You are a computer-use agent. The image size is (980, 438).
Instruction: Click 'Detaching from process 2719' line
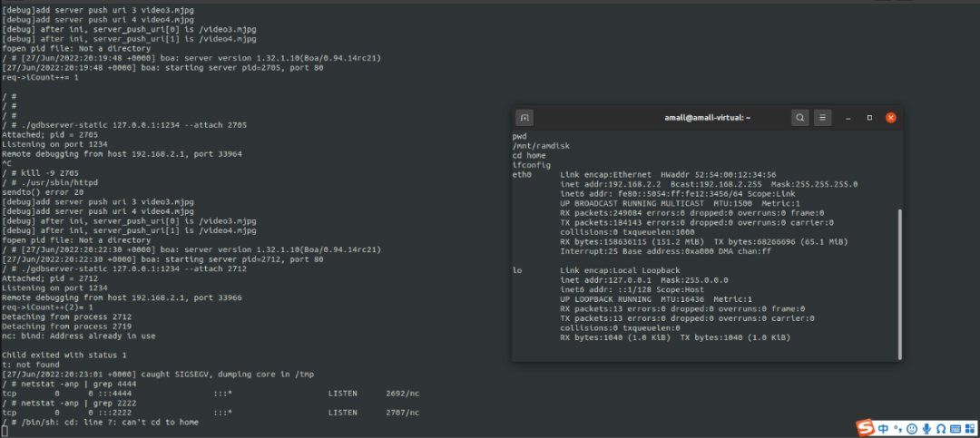tap(66, 326)
